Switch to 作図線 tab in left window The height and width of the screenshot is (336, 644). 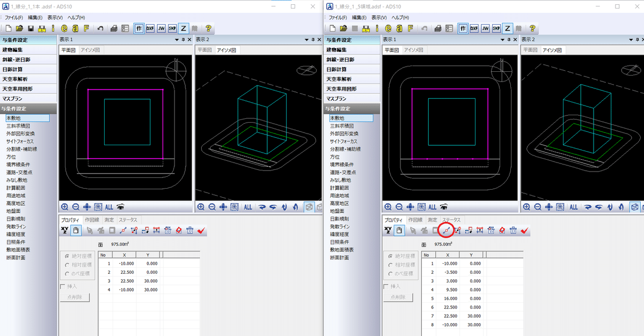tap(92, 220)
